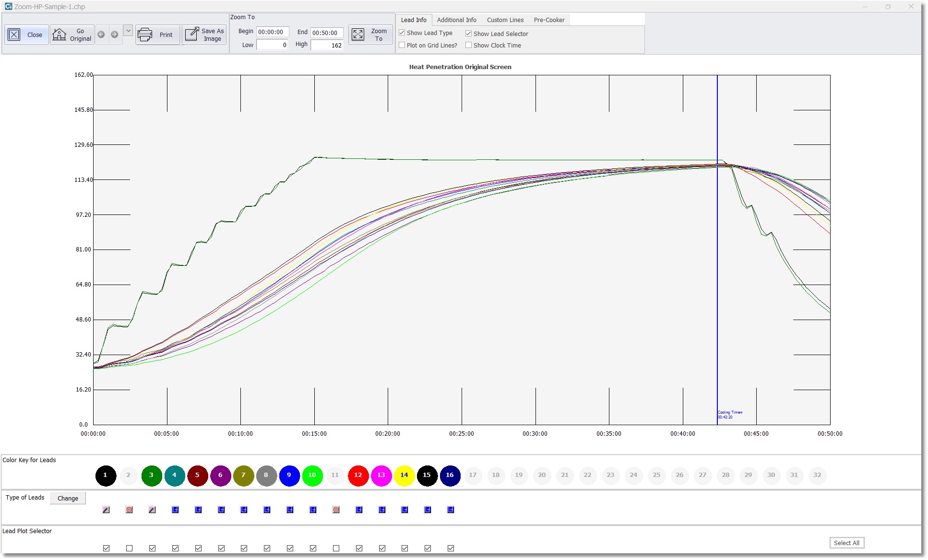Click teal lead 4 color swatch
928x560 pixels.
coord(175,476)
